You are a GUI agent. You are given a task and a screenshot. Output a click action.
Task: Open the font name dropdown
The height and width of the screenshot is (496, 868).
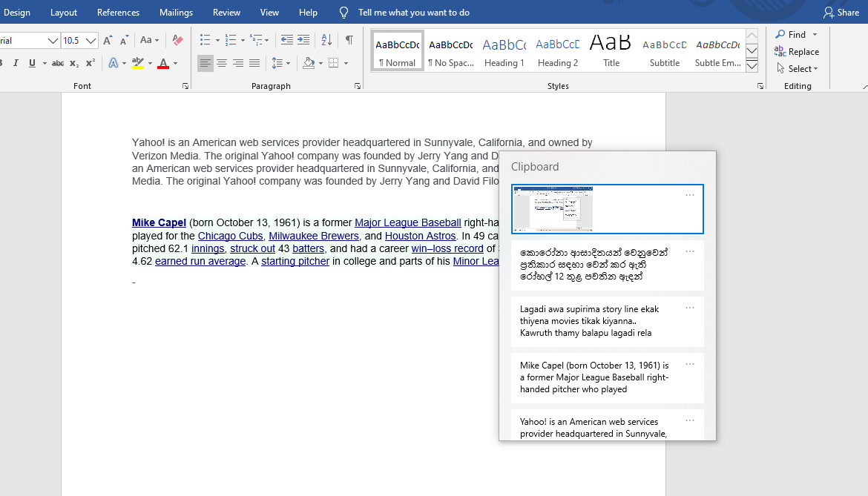click(53, 40)
